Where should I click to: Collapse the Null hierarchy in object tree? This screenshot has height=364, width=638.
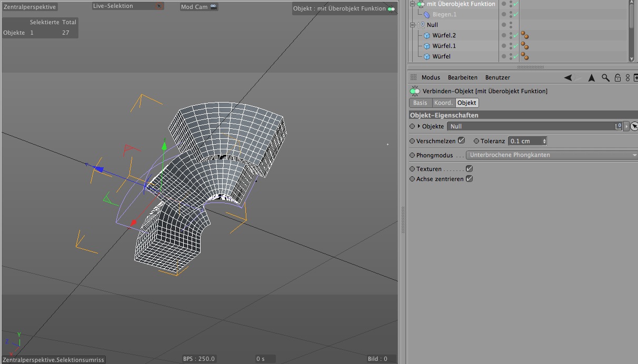point(413,25)
